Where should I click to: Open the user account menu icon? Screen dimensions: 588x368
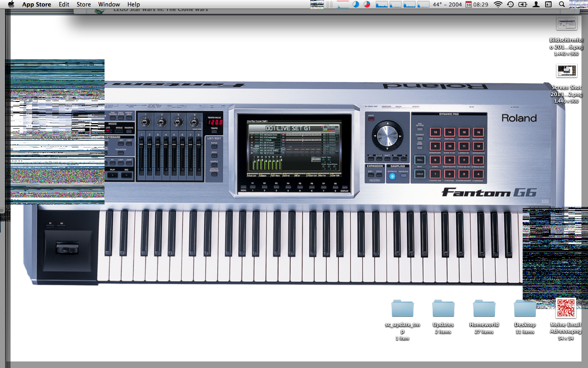[x=536, y=4]
